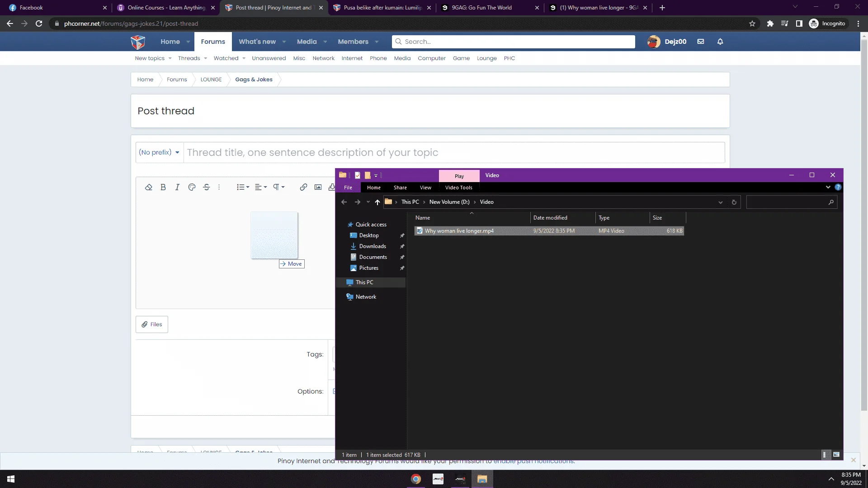Open Chrome three-dot menu
This screenshot has width=868, height=488.
click(858, 23)
